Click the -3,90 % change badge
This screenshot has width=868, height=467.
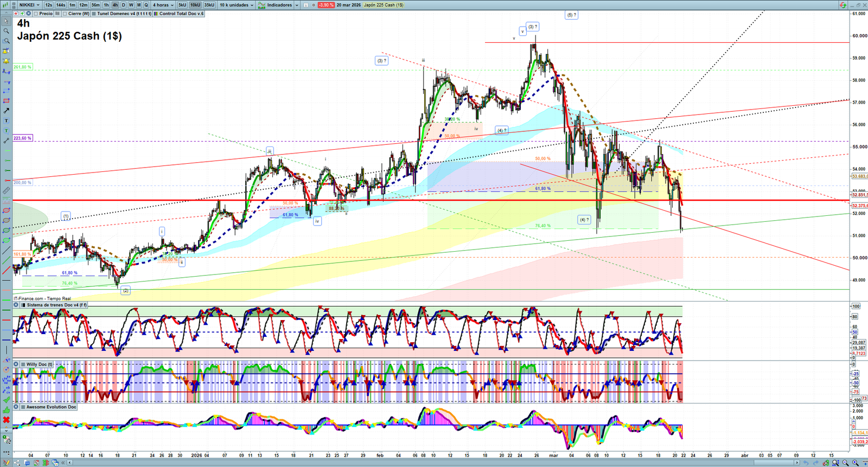[325, 5]
